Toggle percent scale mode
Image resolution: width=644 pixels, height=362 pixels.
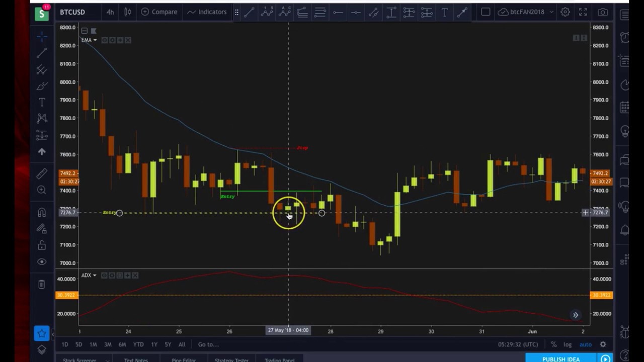coord(553,344)
